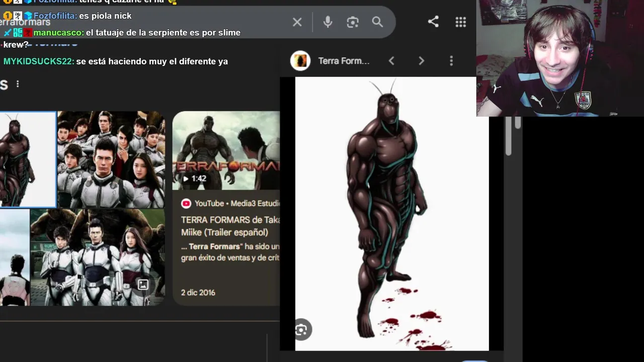Click chat username Fozfofilita beside 'es piola nick'
The width and height of the screenshot is (644, 362).
click(55, 16)
